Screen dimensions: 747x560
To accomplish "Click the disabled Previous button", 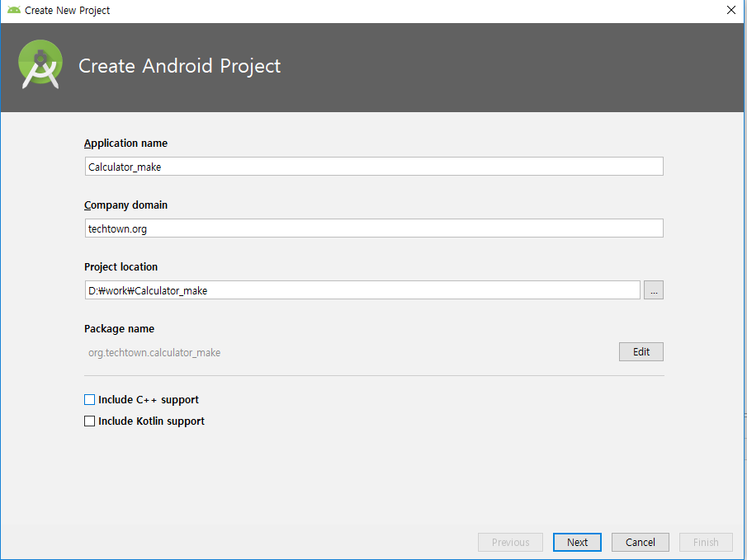I will [511, 542].
